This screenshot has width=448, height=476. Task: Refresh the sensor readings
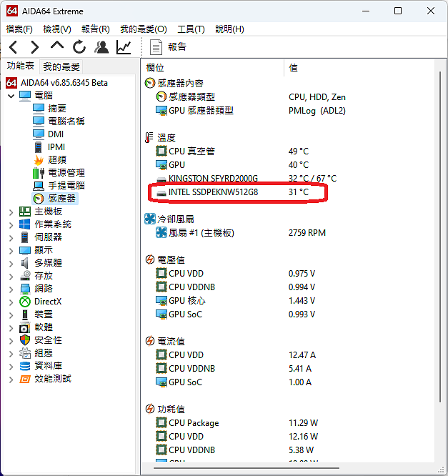pyautogui.click(x=79, y=47)
